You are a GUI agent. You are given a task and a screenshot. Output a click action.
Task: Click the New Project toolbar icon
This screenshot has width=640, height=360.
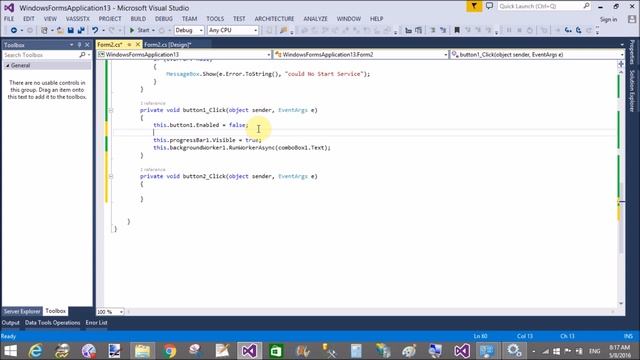point(44,30)
